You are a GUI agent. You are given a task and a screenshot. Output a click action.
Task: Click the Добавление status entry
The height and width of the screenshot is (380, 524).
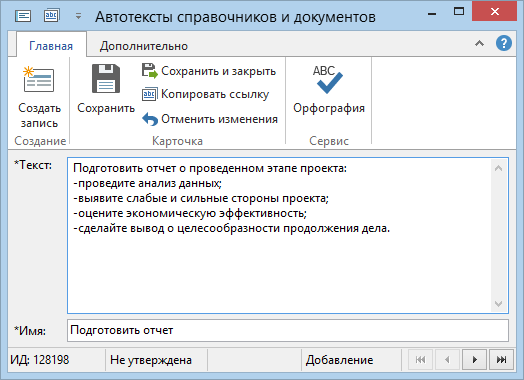339,360
